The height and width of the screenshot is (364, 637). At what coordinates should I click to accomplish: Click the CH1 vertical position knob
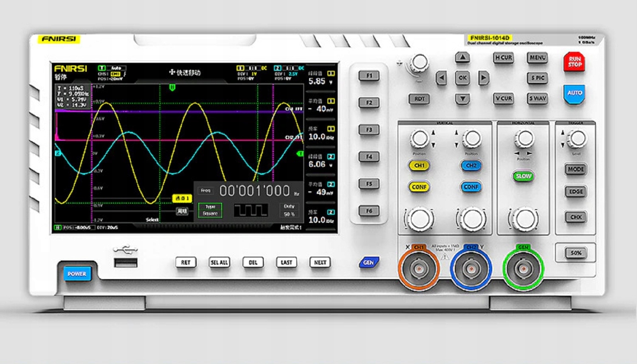(420, 138)
